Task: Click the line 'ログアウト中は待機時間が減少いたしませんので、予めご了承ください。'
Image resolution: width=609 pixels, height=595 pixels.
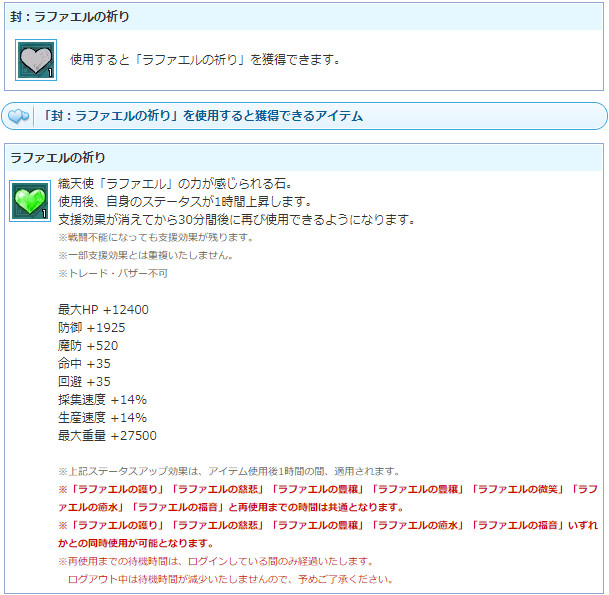Action: tap(231, 579)
